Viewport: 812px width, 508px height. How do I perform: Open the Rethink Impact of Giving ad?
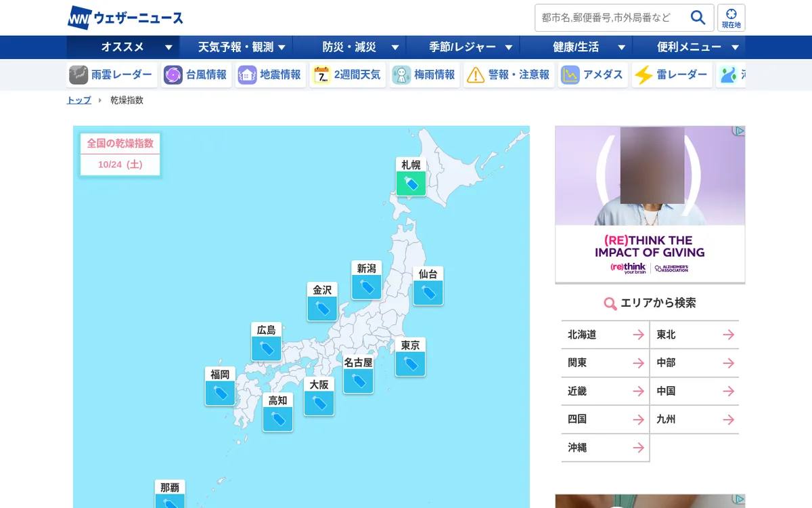click(x=650, y=205)
